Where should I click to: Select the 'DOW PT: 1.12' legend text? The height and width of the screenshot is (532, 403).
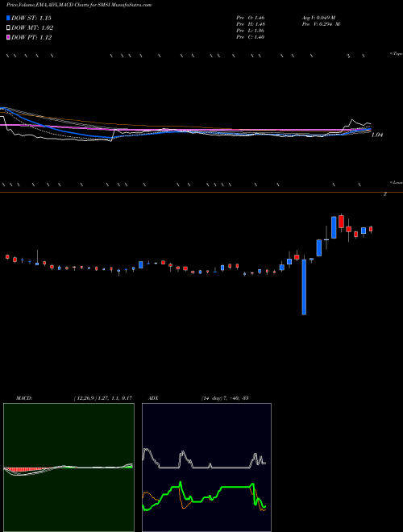tap(31, 38)
